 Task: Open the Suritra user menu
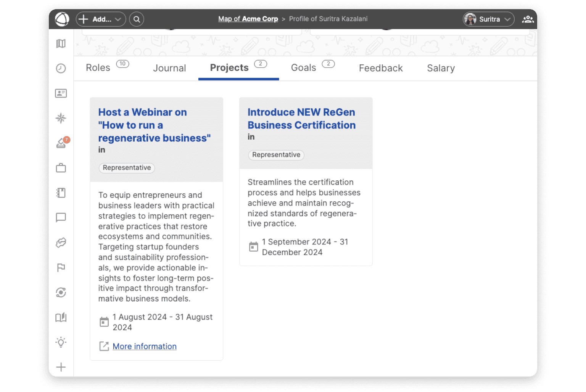point(488,19)
